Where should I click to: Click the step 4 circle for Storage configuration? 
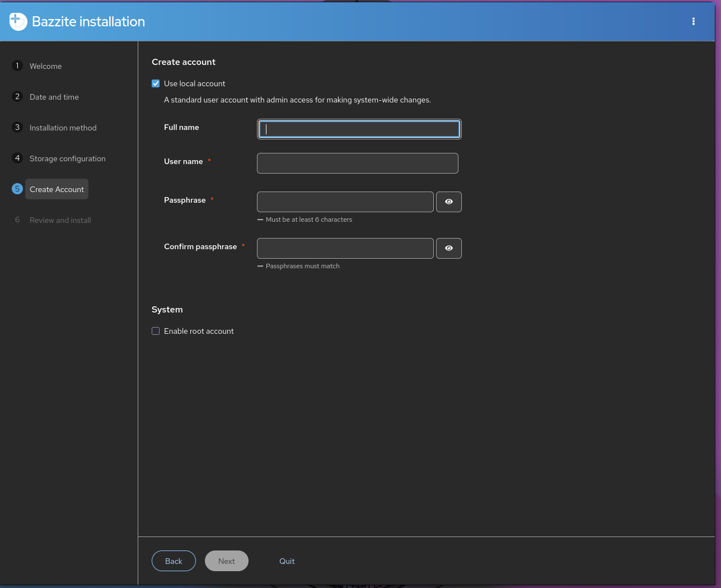click(17, 158)
